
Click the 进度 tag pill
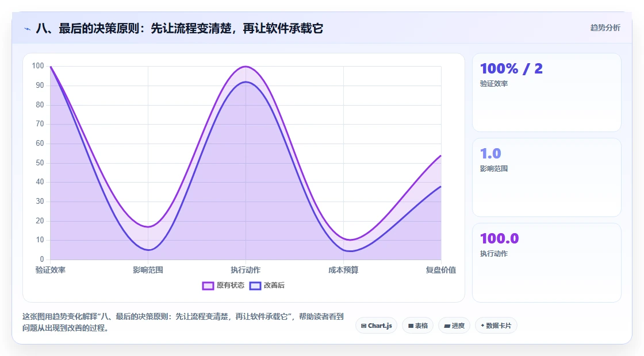coord(454,326)
